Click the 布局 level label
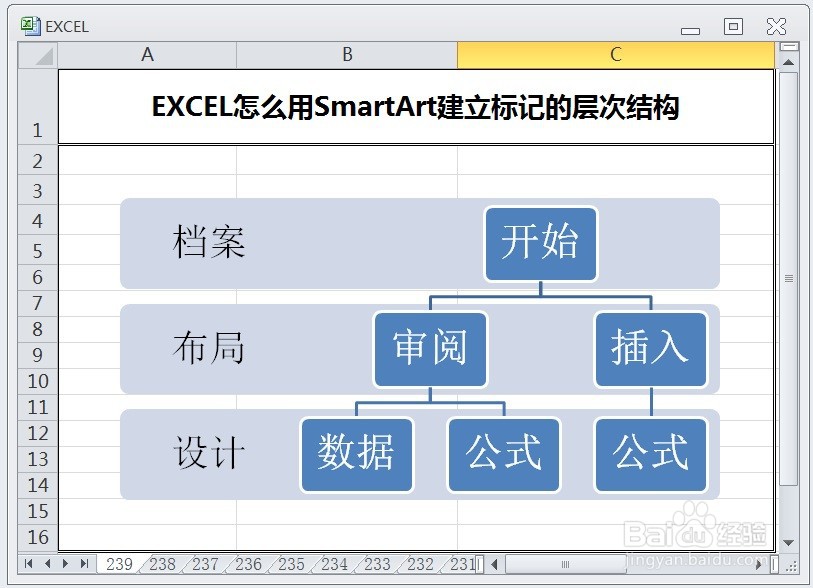Viewport: 813px width, 588px height. tap(208, 348)
